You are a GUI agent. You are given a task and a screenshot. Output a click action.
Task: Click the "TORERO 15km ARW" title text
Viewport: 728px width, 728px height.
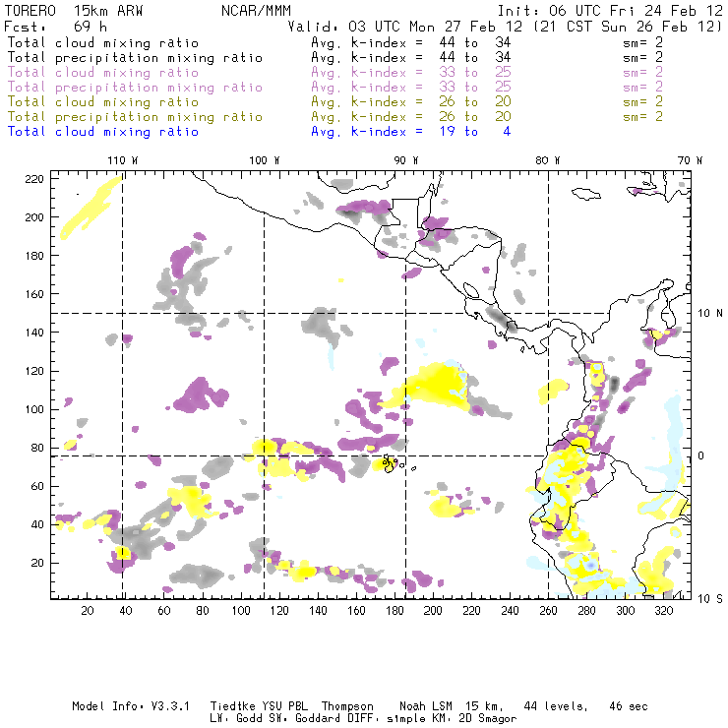74,11
